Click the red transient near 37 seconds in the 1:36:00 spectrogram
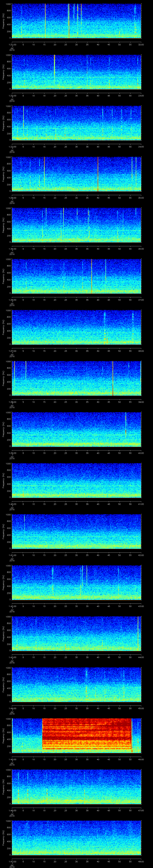Image resolution: width=153 pixels, height=868 pixels. click(91, 276)
